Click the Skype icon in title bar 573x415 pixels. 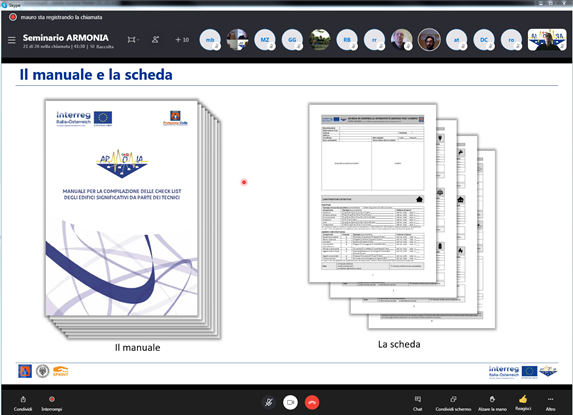pos(4,5)
